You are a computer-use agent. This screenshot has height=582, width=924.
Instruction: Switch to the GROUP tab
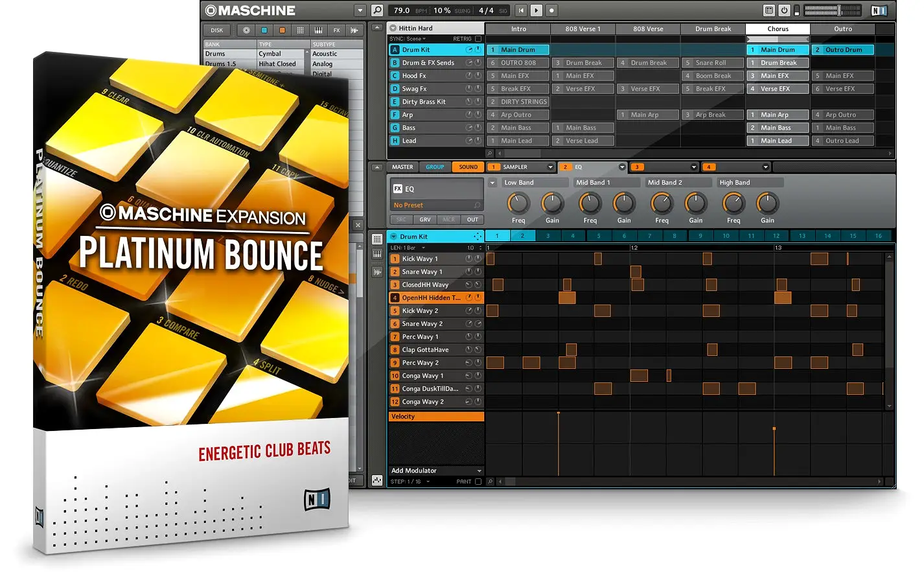[435, 167]
